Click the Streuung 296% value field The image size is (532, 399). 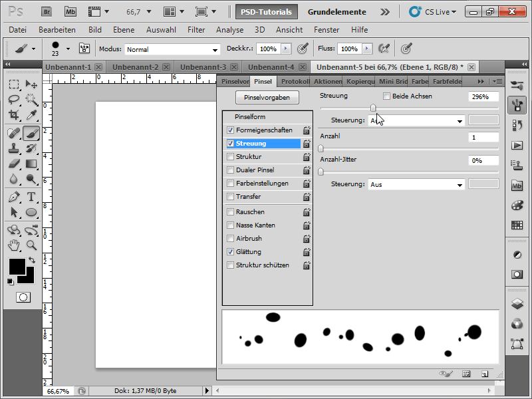pos(483,96)
